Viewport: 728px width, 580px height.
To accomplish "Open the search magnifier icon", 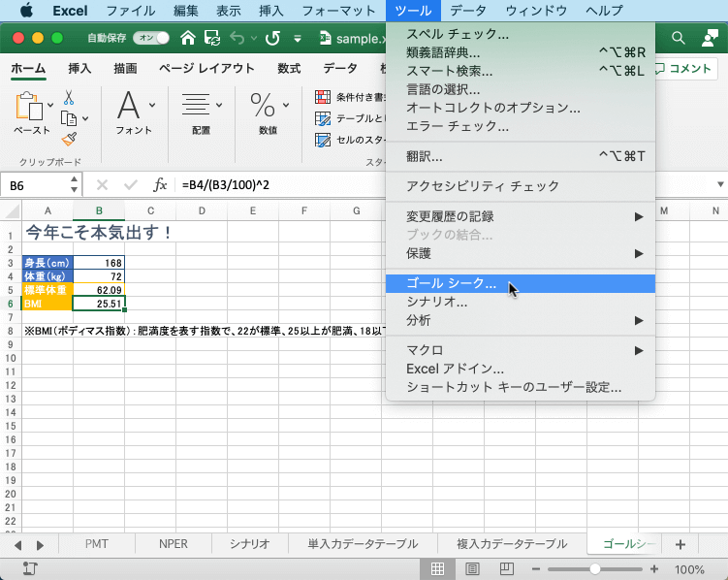I will click(x=679, y=38).
